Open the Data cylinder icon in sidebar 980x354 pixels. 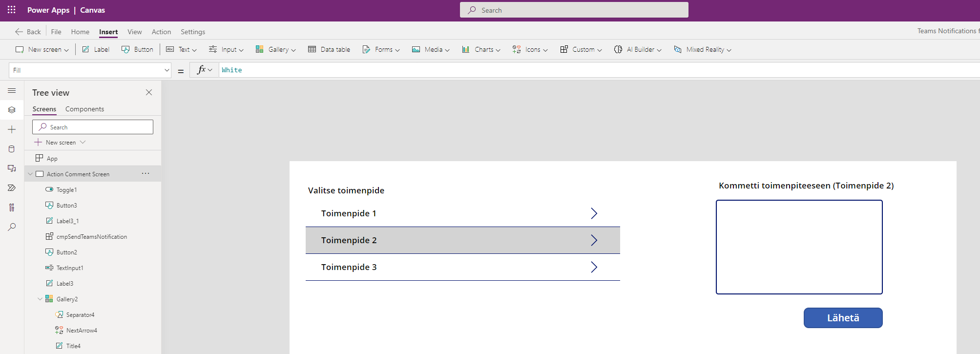[x=12, y=149]
